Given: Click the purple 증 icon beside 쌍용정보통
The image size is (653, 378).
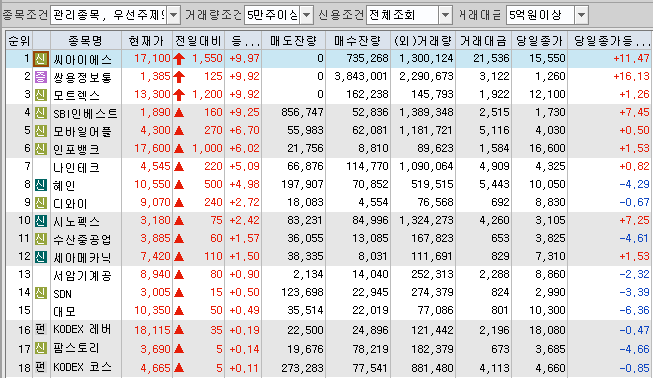Looking at the screenshot, I should pos(41,77).
